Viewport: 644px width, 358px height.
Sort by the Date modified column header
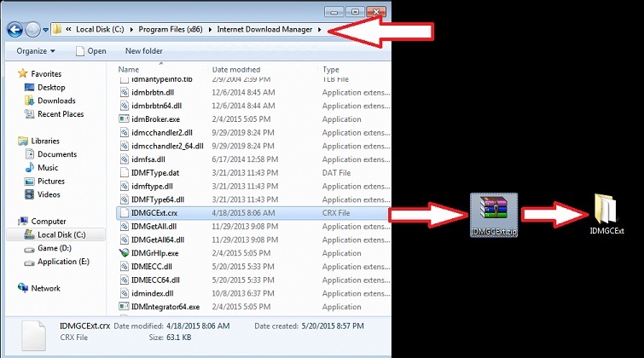tap(236, 69)
